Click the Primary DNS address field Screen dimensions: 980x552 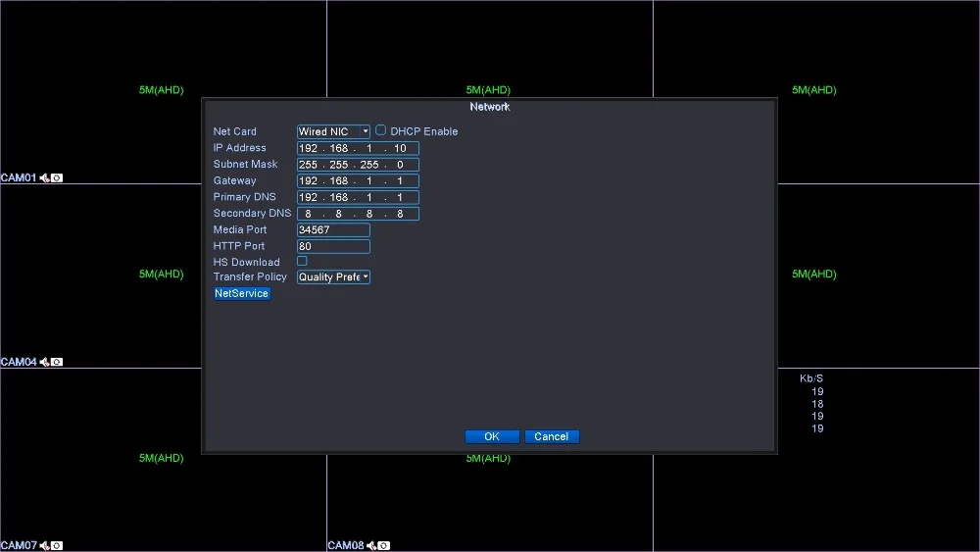[x=358, y=197]
